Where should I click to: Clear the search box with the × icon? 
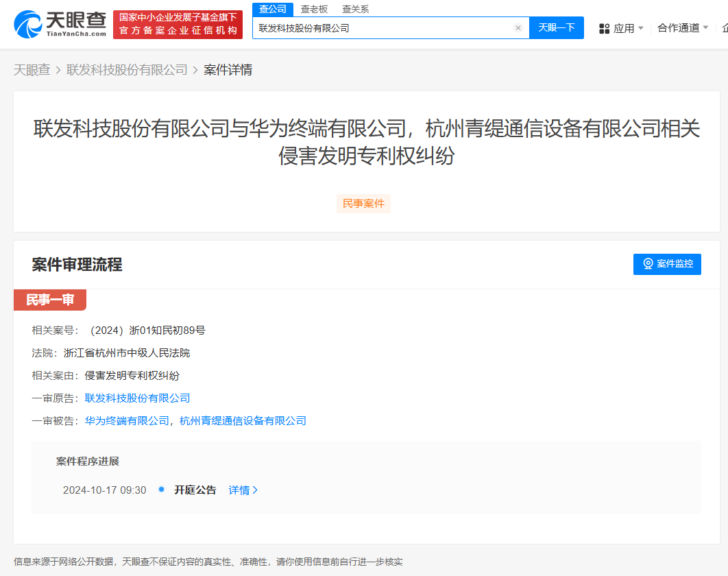519,27
